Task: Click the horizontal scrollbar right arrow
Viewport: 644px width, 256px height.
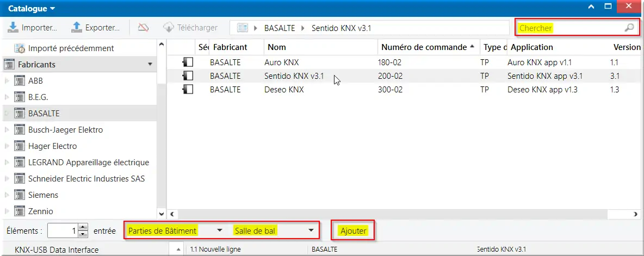Action: tap(636, 214)
